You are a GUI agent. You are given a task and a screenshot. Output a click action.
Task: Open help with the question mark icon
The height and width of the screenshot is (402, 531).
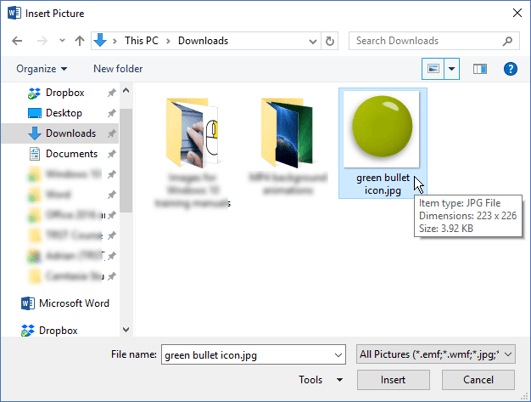click(x=510, y=69)
